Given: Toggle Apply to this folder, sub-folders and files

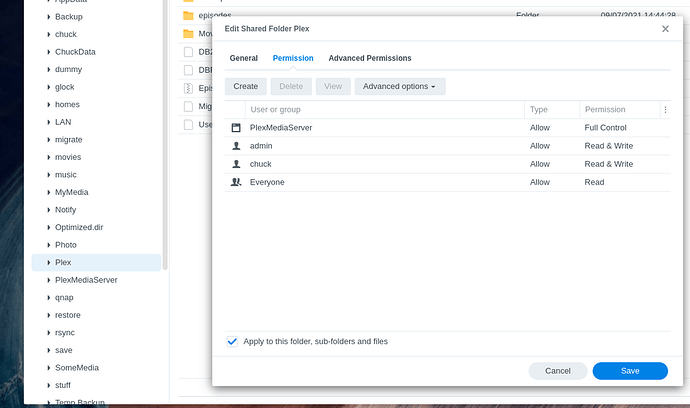Looking at the screenshot, I should 232,342.
